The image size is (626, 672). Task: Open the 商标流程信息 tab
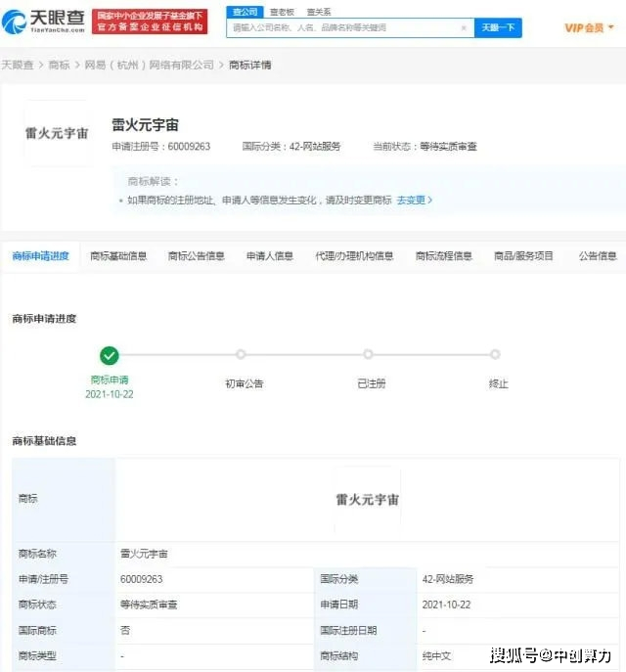(x=444, y=256)
